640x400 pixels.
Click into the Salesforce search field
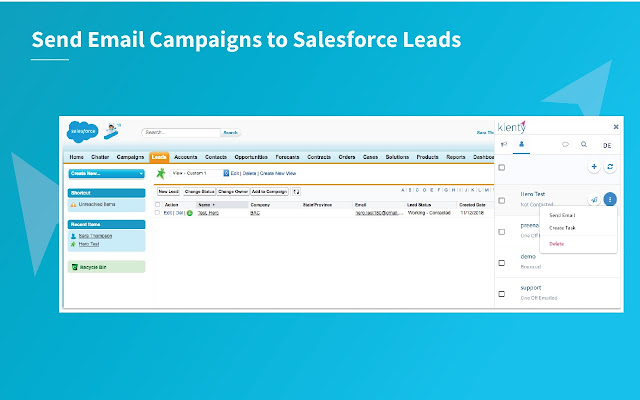tap(181, 133)
